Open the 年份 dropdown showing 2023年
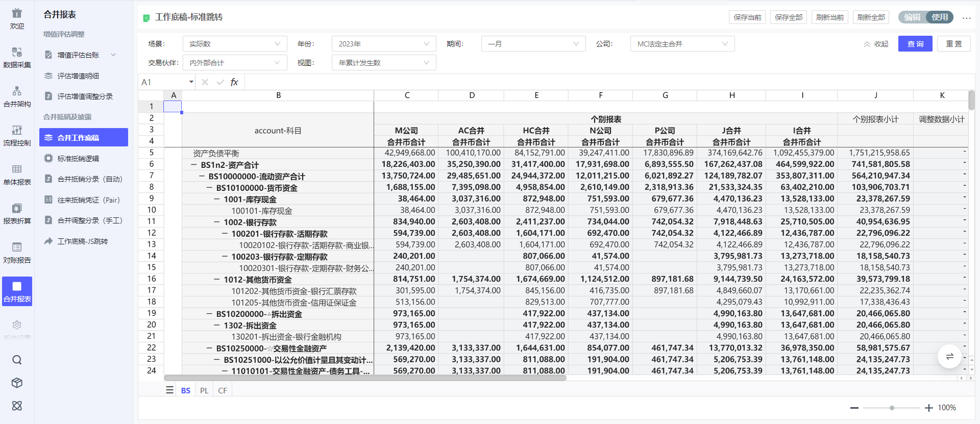 (383, 44)
